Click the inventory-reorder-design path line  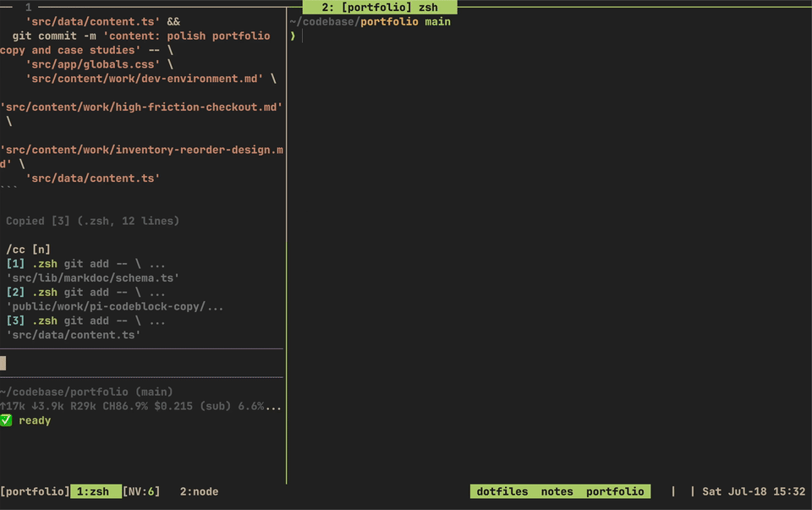point(141,151)
